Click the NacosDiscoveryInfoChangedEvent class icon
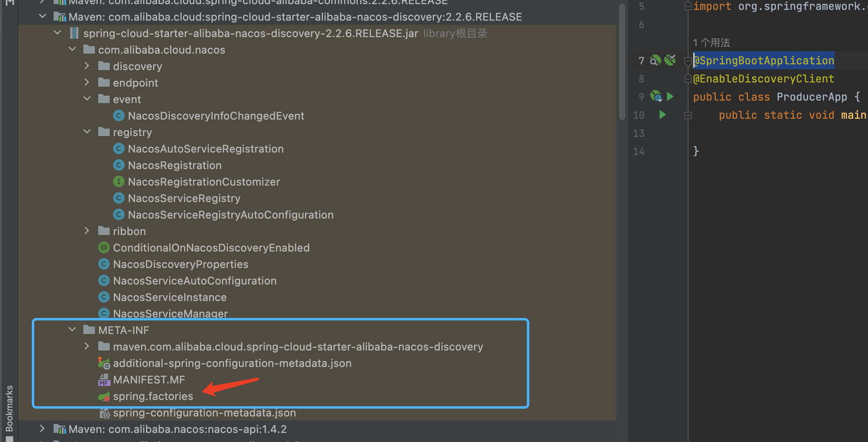Viewport: 868px width, 442px height. [119, 115]
